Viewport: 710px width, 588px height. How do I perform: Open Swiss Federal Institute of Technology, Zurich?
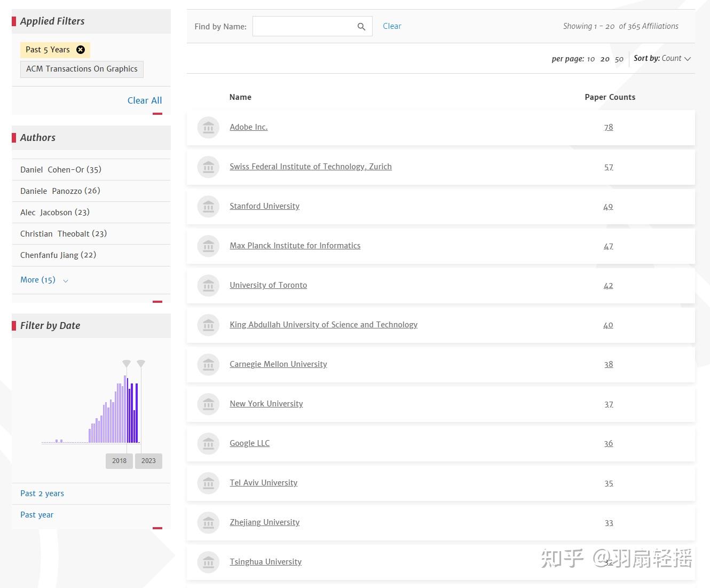[x=311, y=167]
